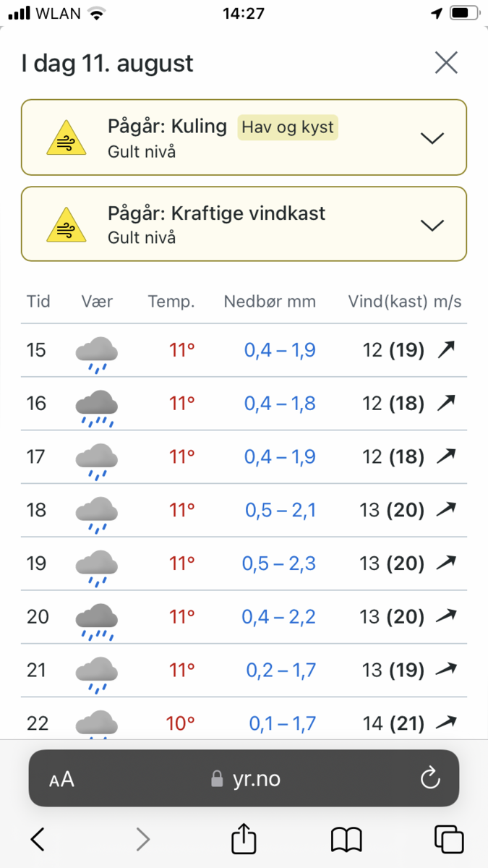
Task: Tap the heavy rain icon for hour 20
Action: point(97,619)
